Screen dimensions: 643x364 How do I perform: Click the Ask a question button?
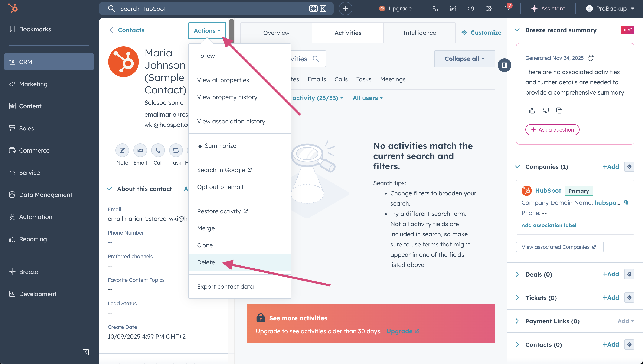(552, 130)
